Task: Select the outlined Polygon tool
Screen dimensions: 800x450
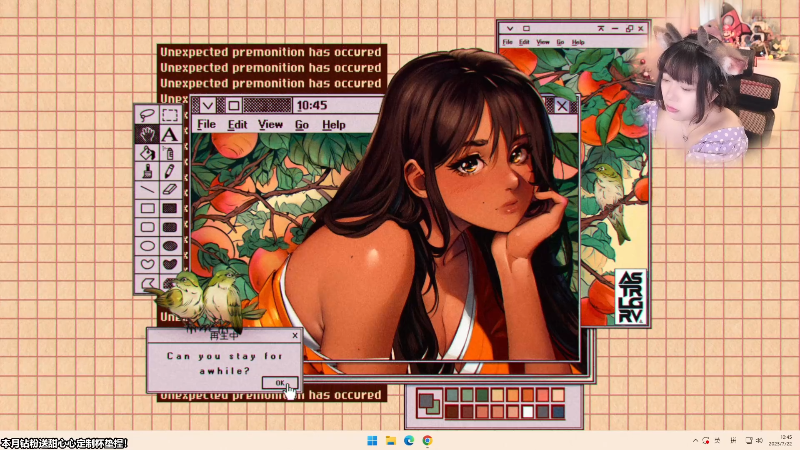Action: tap(147, 283)
